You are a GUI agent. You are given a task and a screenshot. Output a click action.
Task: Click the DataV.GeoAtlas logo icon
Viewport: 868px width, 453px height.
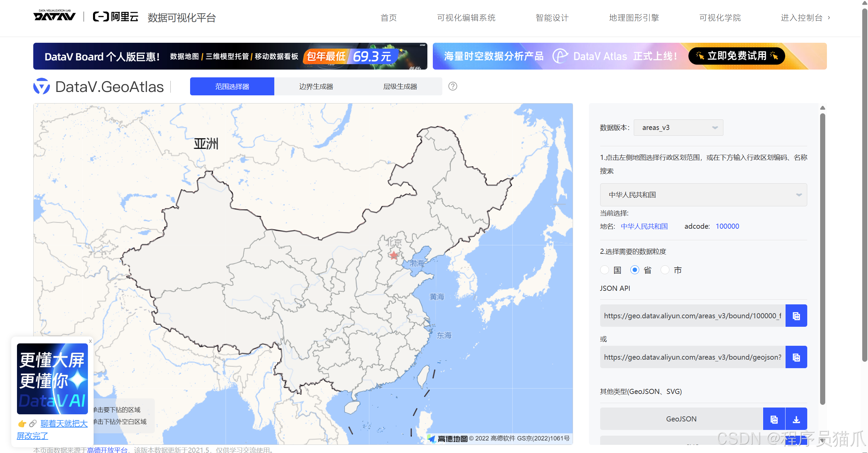click(x=42, y=86)
